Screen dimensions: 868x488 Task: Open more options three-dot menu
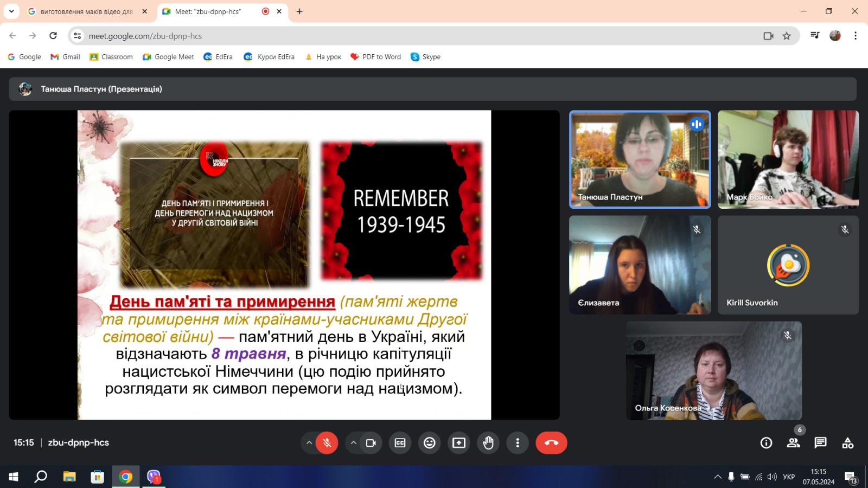[518, 443]
